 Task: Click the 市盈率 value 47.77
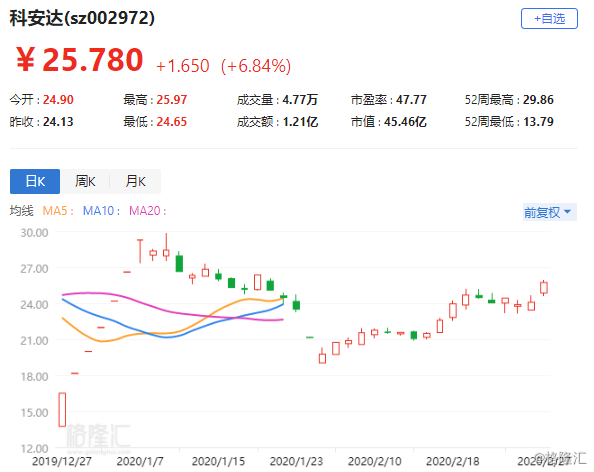point(411,100)
